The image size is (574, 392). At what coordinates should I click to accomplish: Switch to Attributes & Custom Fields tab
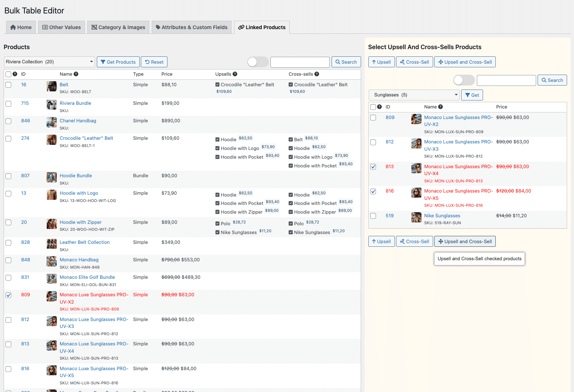click(x=191, y=27)
